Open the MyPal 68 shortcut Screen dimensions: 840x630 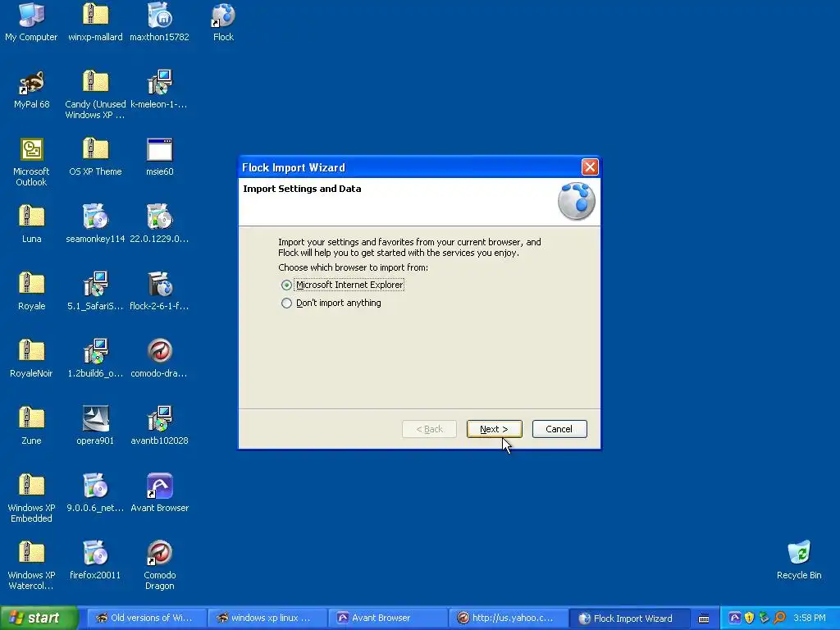pos(31,89)
